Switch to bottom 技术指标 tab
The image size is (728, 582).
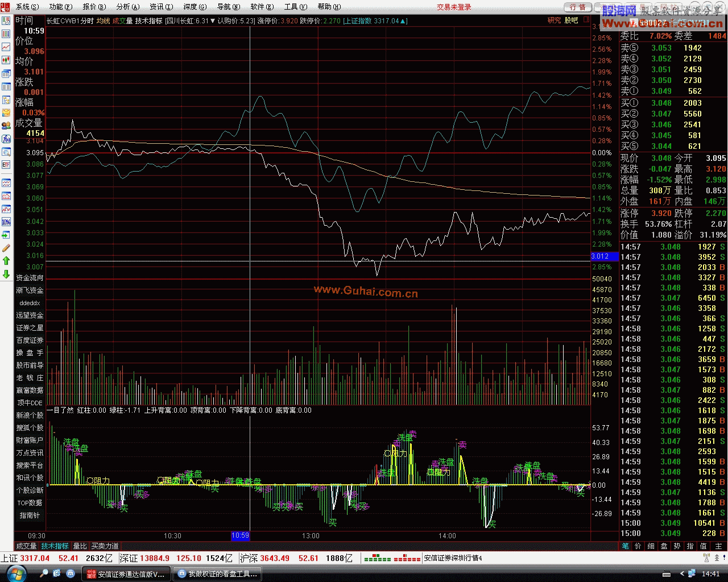(x=55, y=546)
